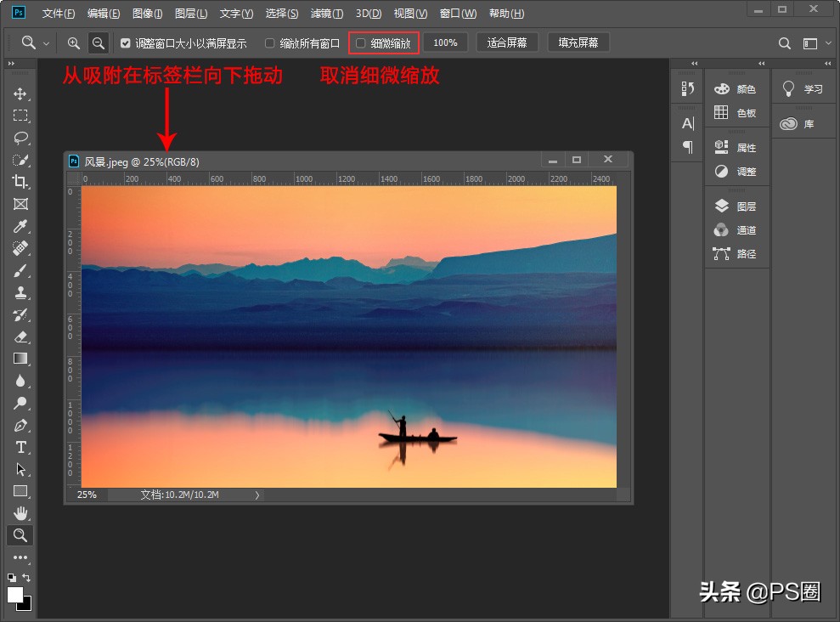Select the Crop tool

coord(20,182)
